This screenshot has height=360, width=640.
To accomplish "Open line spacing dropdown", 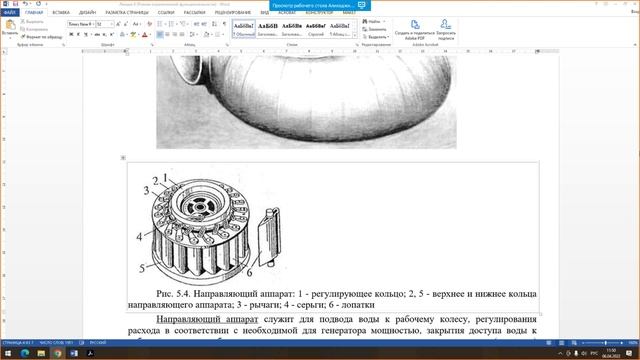I will point(193,35).
